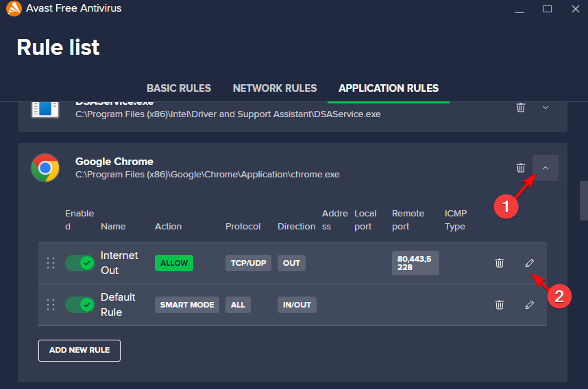Click the IN/OUT direction badge
The height and width of the screenshot is (389, 588).
click(x=297, y=305)
